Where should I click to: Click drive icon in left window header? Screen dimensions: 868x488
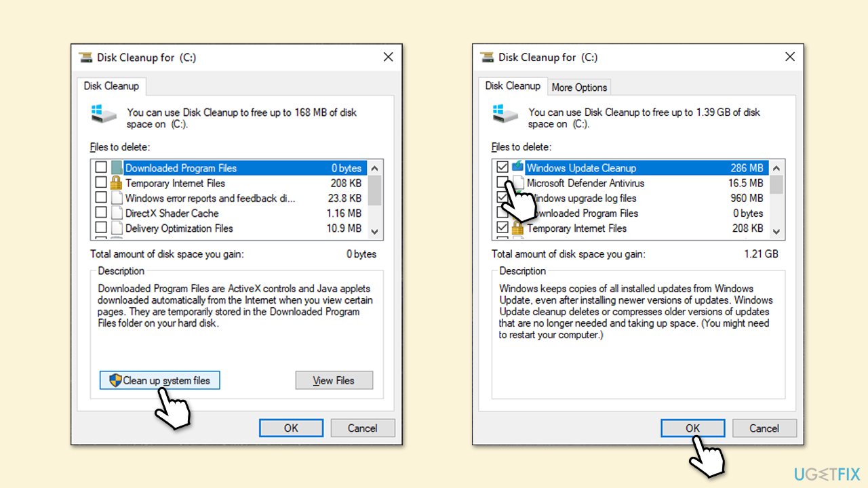click(104, 113)
